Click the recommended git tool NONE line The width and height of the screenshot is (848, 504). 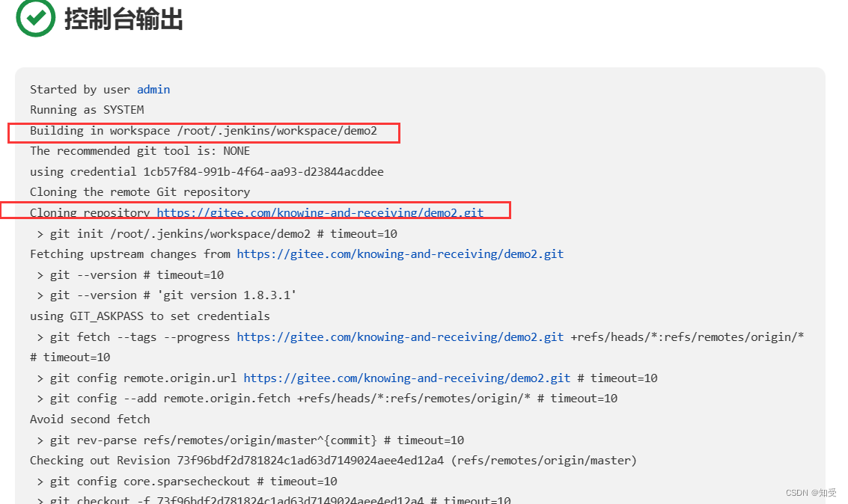pyautogui.click(x=140, y=151)
